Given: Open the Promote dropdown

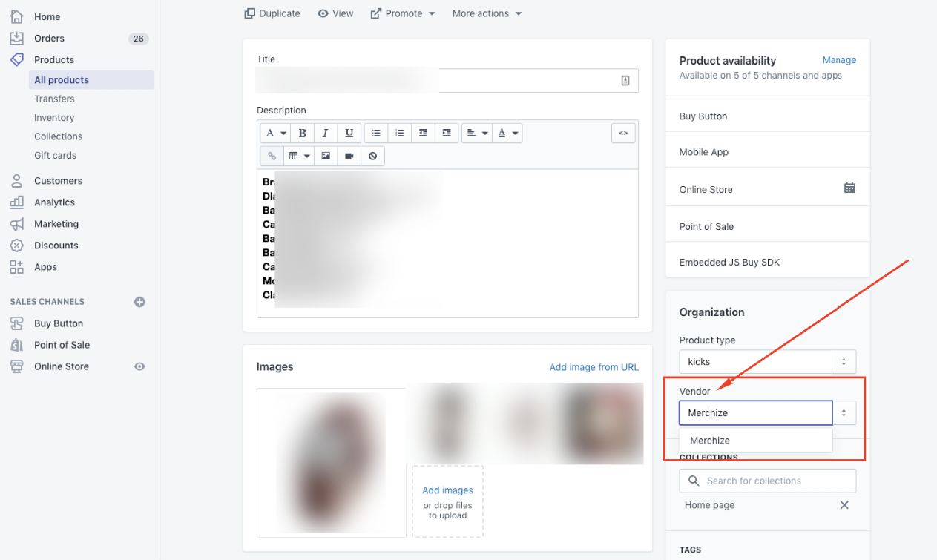Looking at the screenshot, I should (403, 13).
